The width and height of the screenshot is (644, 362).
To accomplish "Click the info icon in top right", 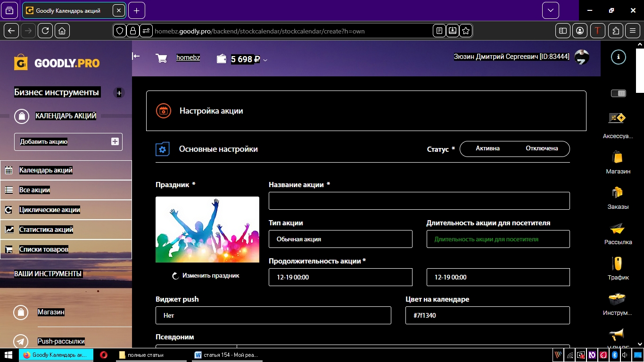I will coord(618,57).
